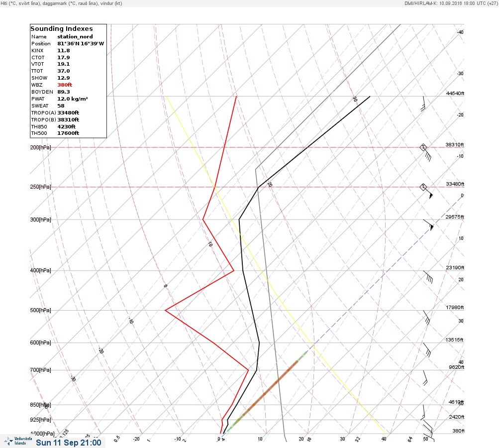Screen dimensions: 499x448
Task: Click the 38310ft altitude label on right axis
Action: [455, 144]
